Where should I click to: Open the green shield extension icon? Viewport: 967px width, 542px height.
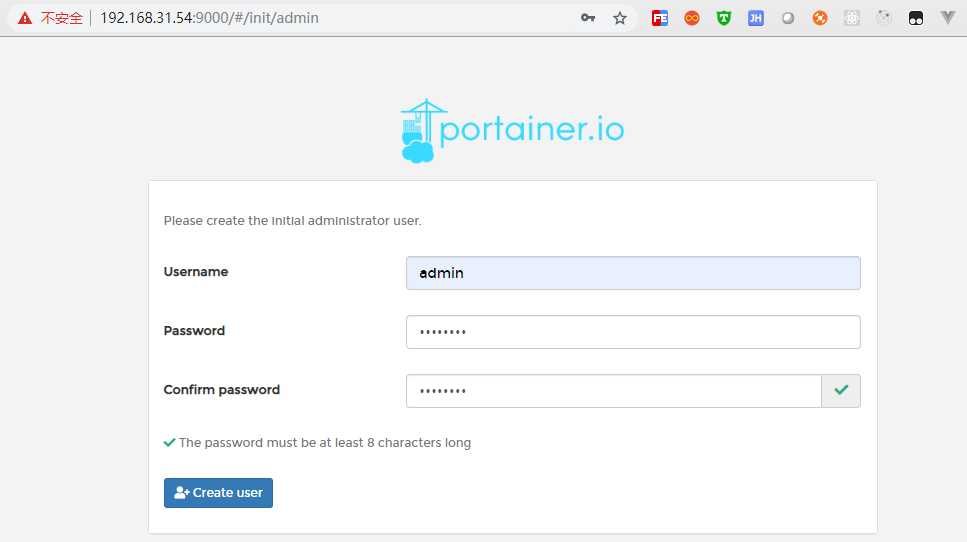pyautogui.click(x=724, y=18)
